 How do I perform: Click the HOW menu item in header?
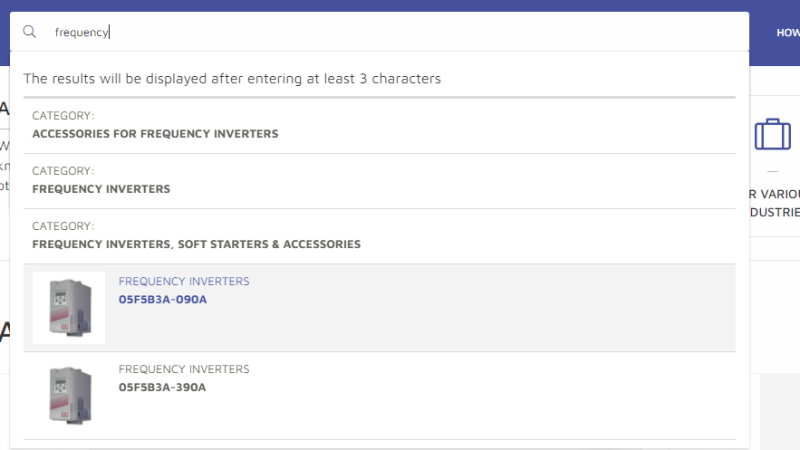(788, 33)
